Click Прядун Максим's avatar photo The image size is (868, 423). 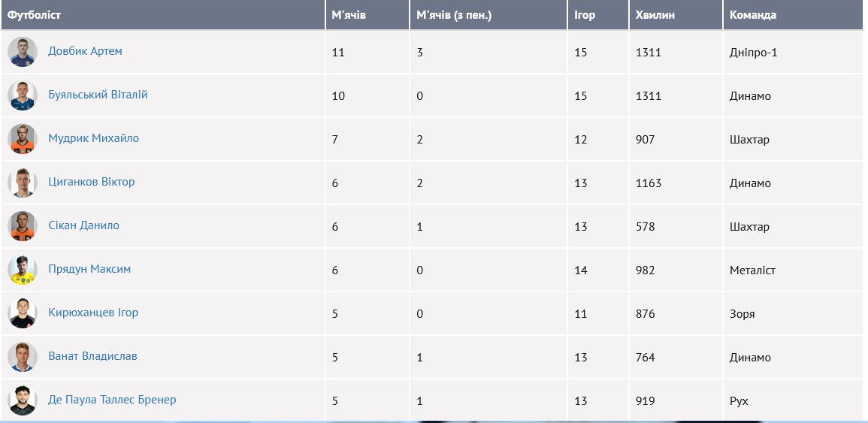point(23,270)
